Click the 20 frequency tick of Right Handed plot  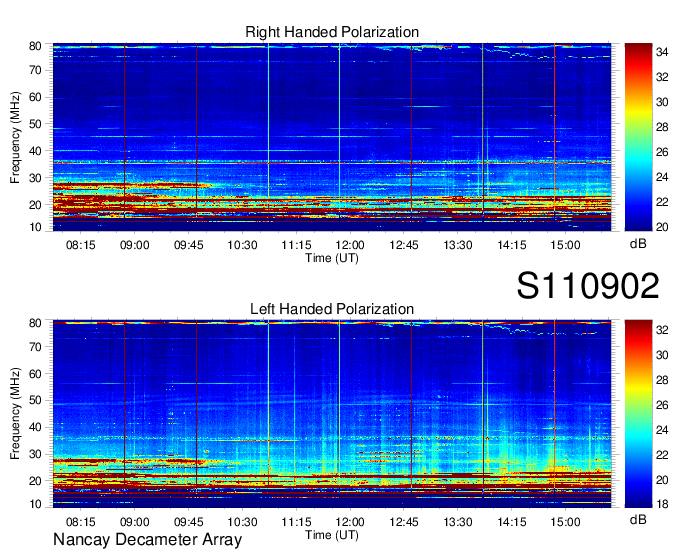tap(35, 205)
